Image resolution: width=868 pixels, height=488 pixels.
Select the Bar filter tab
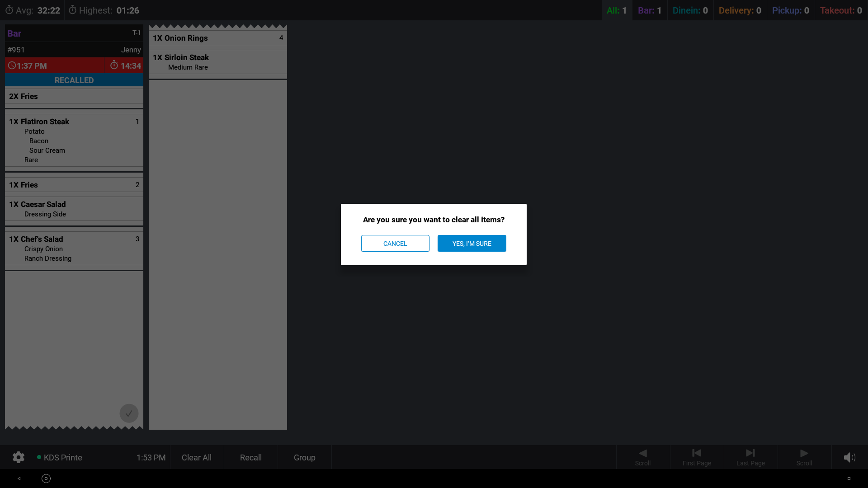click(x=649, y=10)
